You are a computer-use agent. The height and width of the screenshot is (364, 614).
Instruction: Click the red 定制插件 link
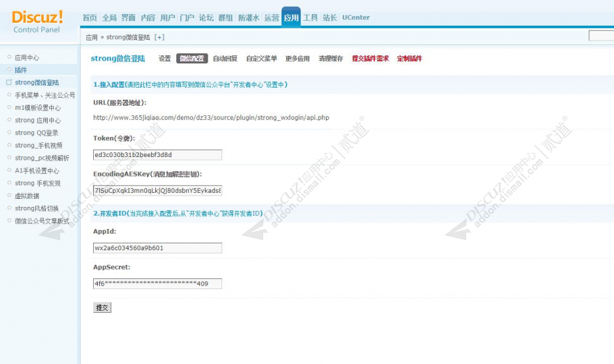click(x=410, y=59)
